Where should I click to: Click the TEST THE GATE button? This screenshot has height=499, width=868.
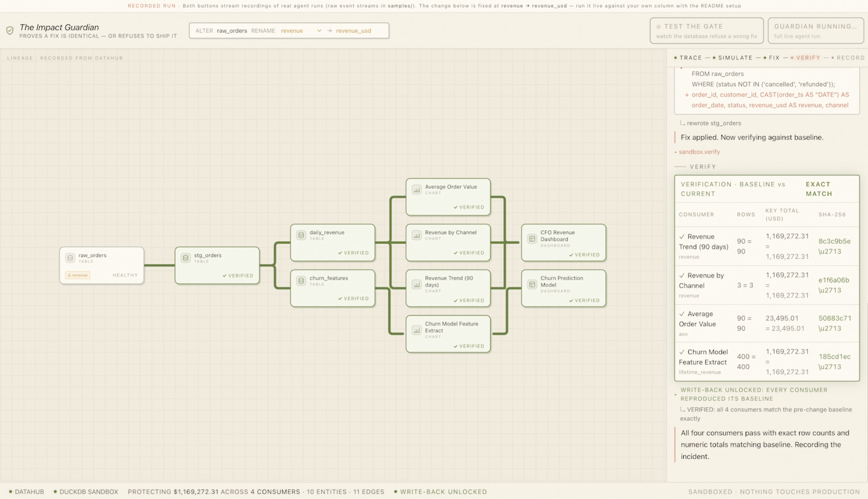coord(707,31)
